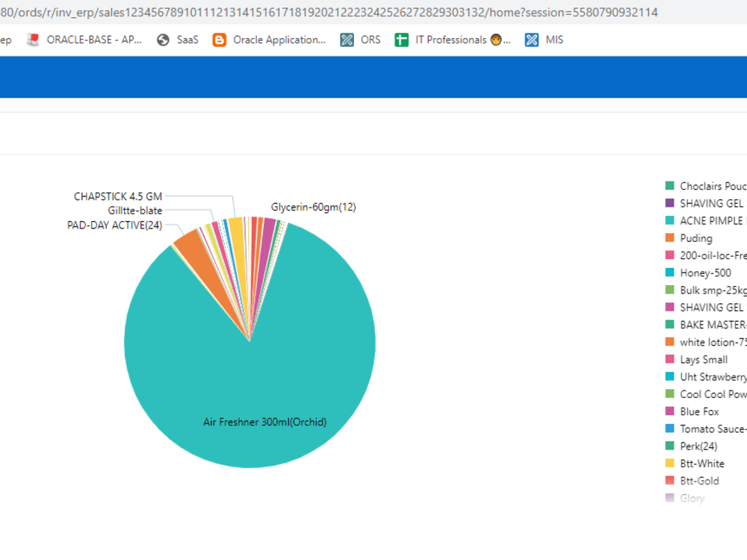Viewport: 747px width, 560px height.
Task: Open the MIS bookmark
Action: point(544,40)
